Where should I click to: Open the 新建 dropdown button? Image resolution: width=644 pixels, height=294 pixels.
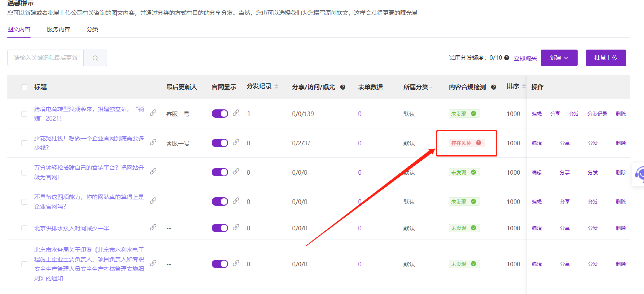pos(559,58)
